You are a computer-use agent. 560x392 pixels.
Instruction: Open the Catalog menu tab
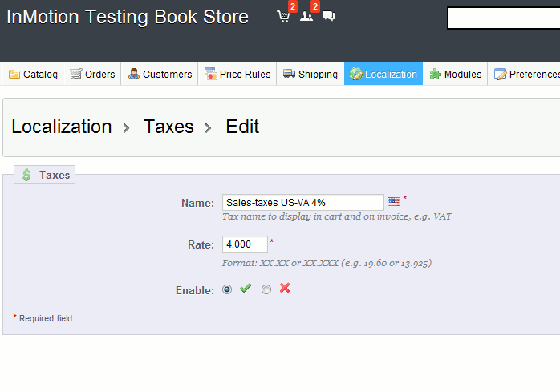(33, 75)
